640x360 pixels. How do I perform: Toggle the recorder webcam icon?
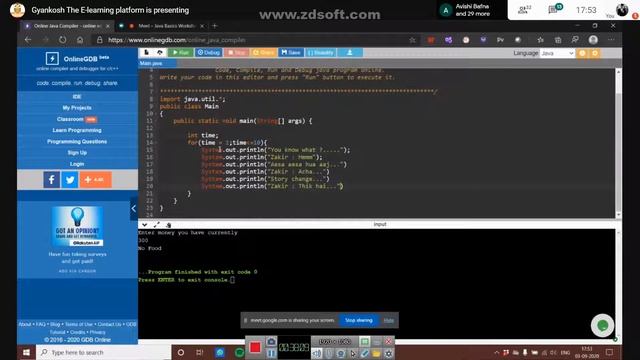point(340,353)
